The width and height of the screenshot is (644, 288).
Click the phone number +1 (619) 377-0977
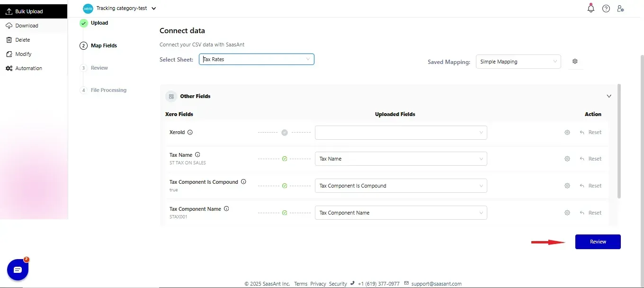point(379,284)
